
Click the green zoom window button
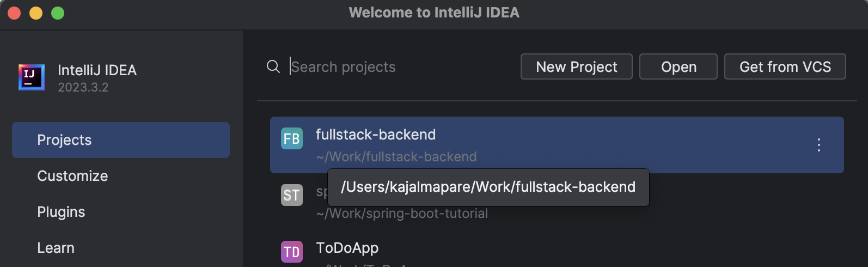[x=58, y=13]
